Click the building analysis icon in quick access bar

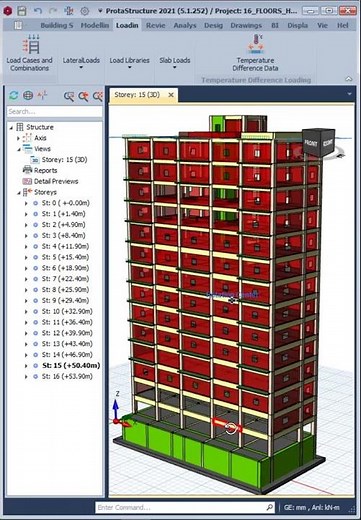(69, 11)
